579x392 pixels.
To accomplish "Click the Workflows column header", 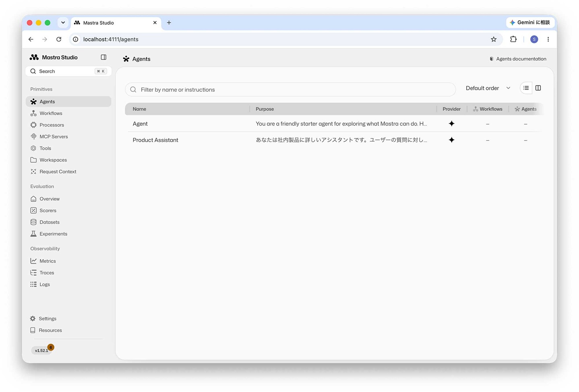I will 488,109.
